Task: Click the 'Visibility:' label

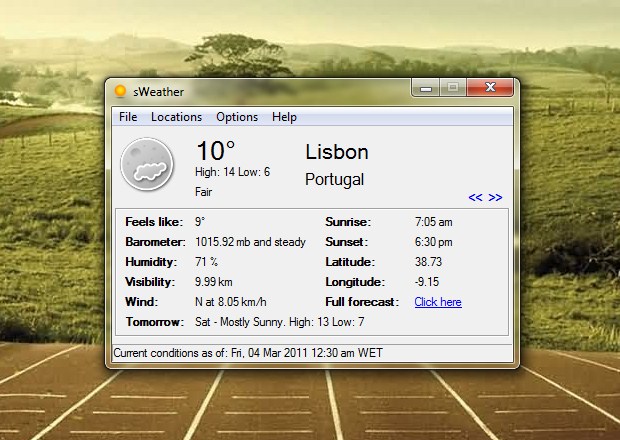Action: click(x=150, y=282)
